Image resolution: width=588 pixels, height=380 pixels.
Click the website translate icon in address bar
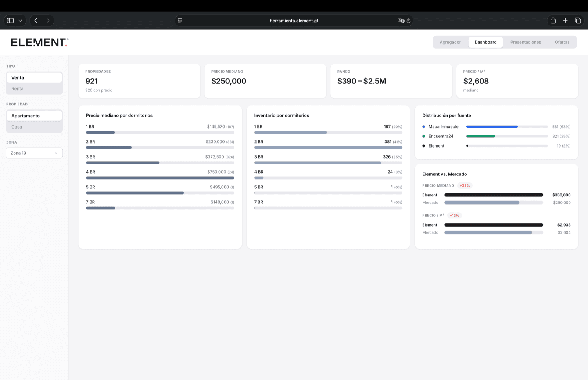(401, 21)
